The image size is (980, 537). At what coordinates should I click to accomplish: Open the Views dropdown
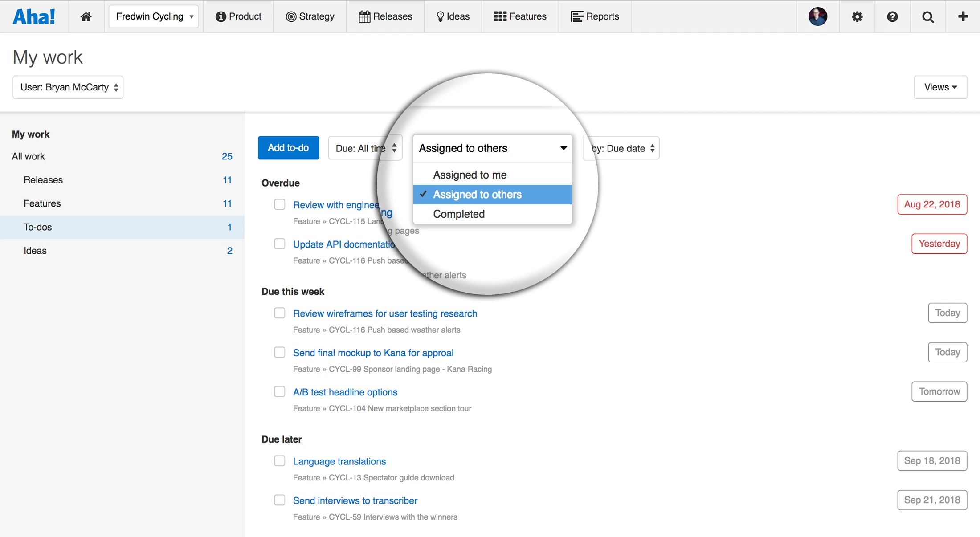click(x=940, y=87)
